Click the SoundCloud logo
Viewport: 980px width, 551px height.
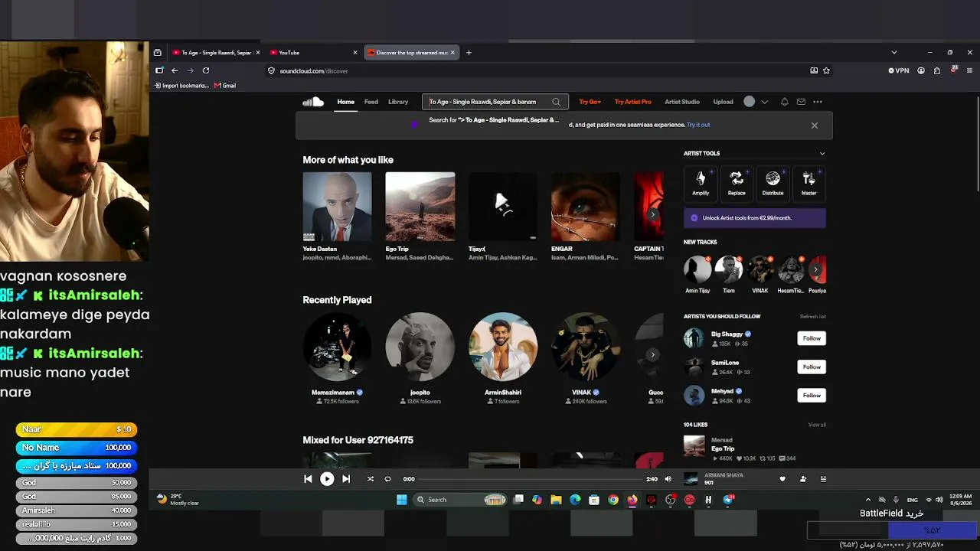313,102
